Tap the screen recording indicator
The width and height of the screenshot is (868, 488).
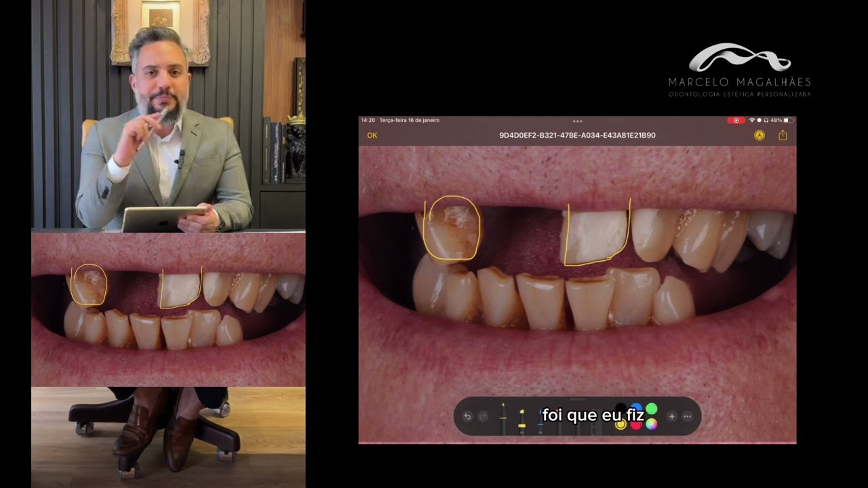pyautogui.click(x=736, y=120)
